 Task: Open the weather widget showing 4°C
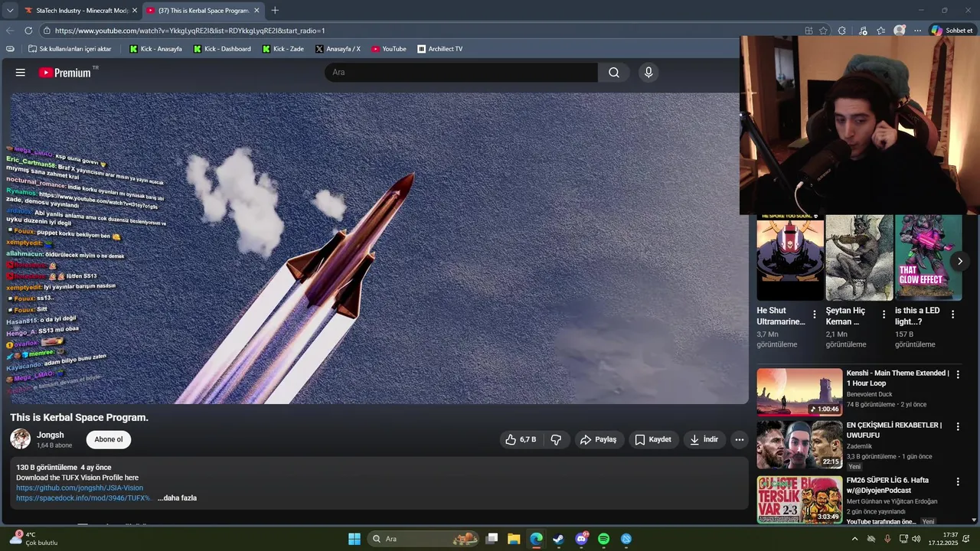[x=32, y=539]
